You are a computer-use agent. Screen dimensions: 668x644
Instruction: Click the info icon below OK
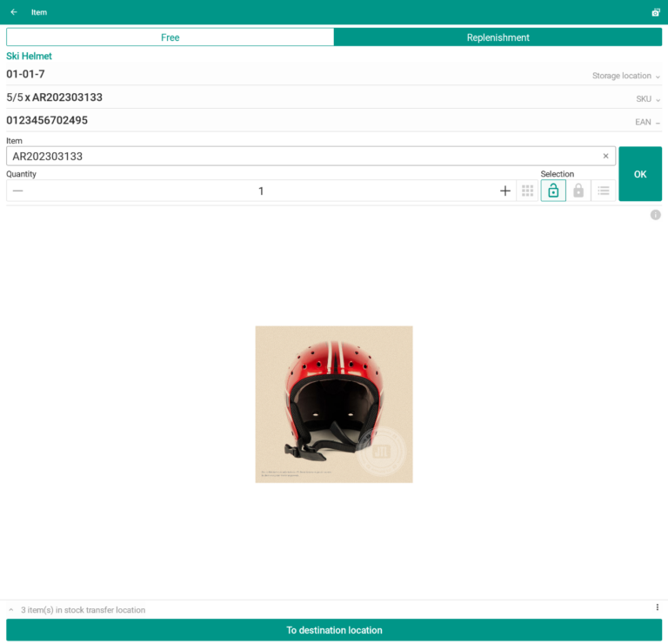point(655,215)
